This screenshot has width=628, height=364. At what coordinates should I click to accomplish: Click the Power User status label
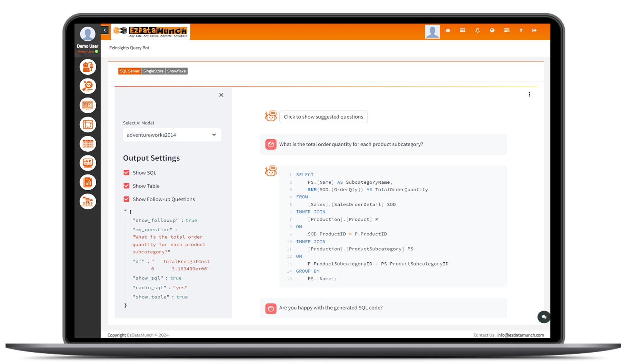coord(86,52)
